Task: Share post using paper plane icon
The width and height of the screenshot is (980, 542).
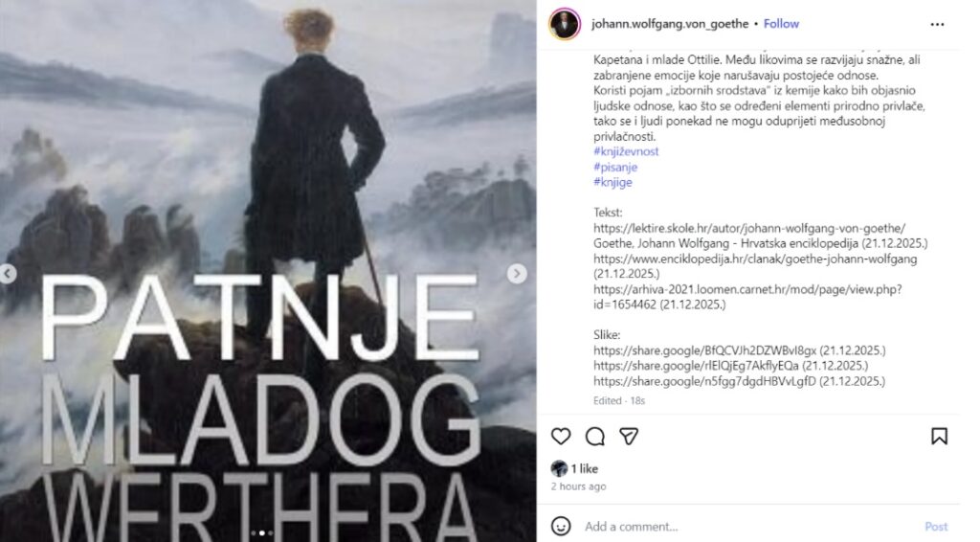Action: coord(629,437)
